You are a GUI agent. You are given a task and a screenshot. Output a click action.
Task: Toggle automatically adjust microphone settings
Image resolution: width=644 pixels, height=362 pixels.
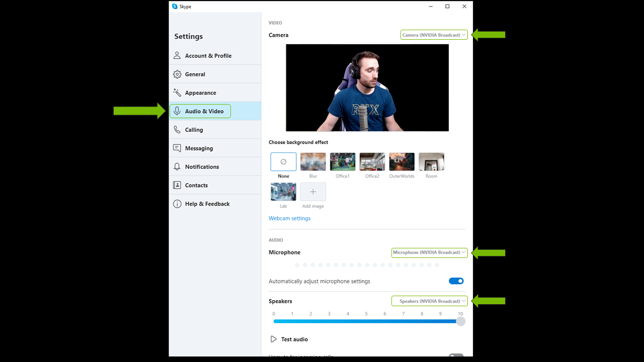pos(456,281)
